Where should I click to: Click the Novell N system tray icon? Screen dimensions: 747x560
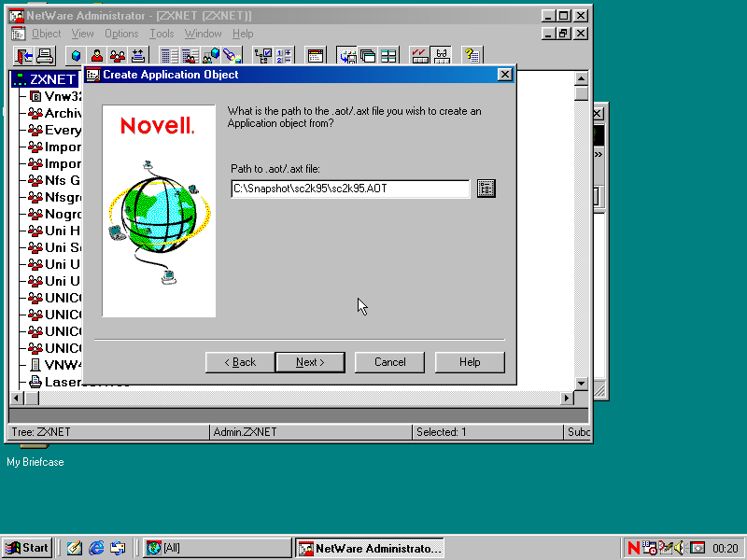point(634,548)
